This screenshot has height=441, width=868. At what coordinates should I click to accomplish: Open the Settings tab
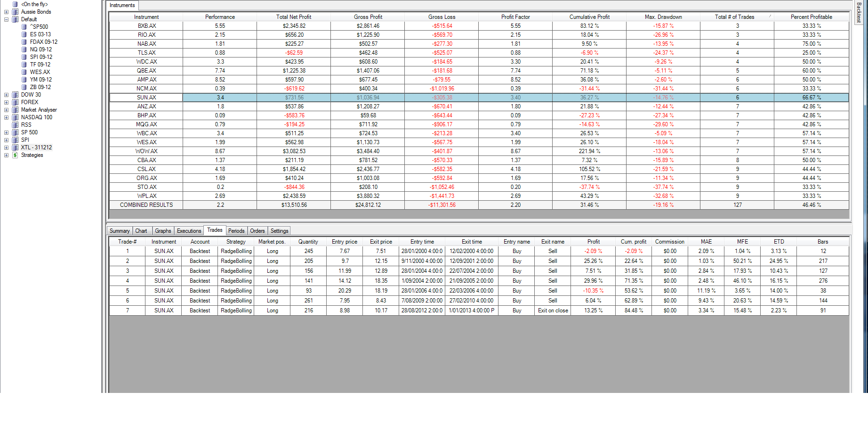280,231
